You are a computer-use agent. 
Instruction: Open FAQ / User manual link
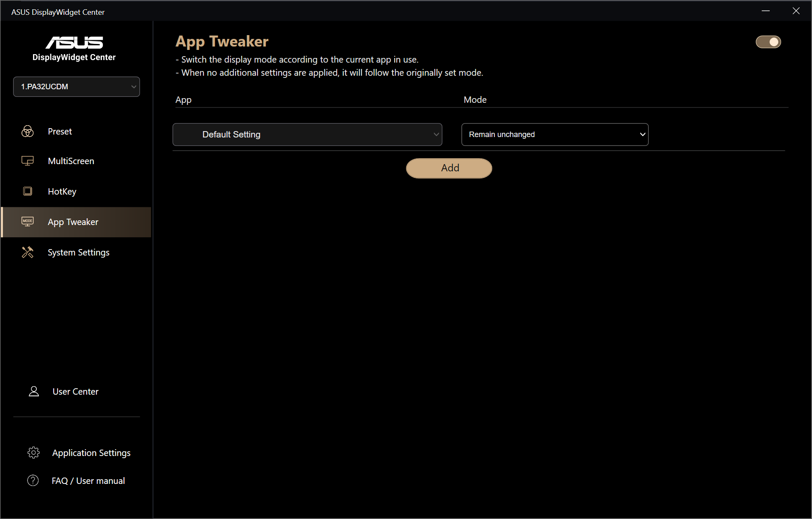[88, 481]
